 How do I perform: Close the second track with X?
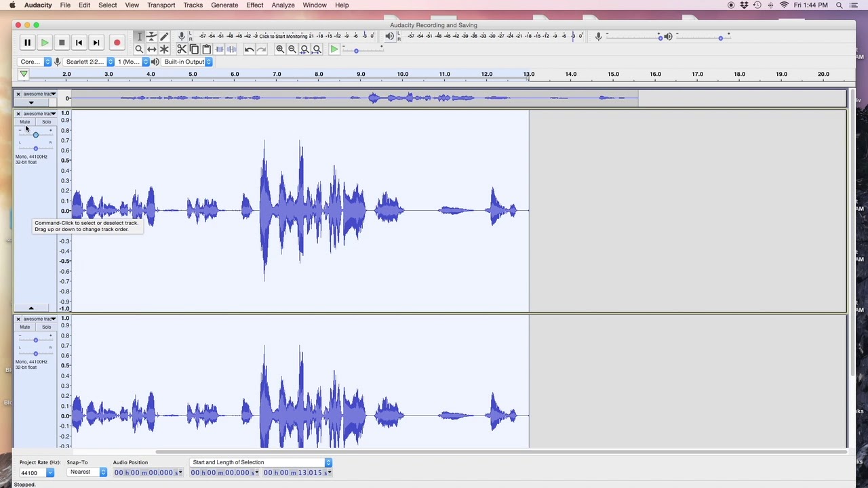[18, 114]
